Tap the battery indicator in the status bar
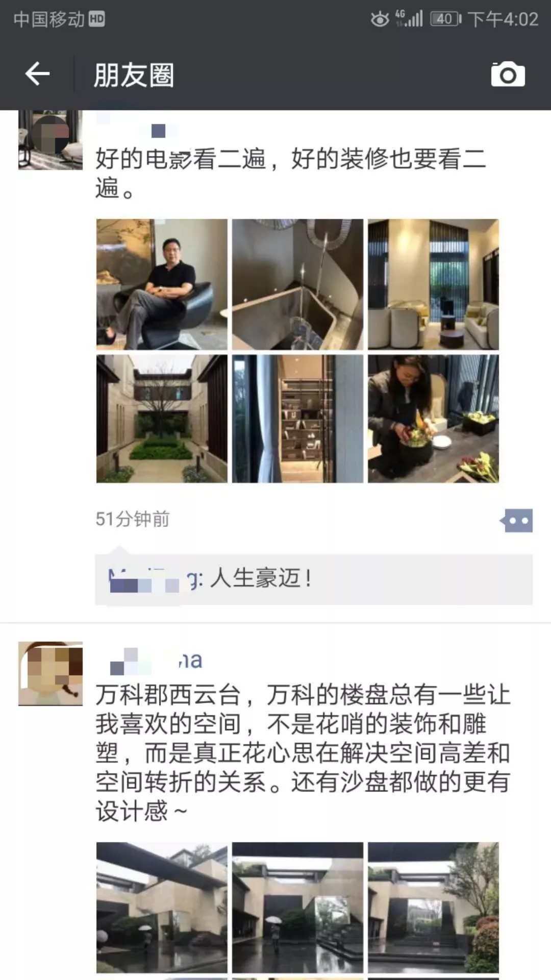This screenshot has height=980, width=551. 446,19
